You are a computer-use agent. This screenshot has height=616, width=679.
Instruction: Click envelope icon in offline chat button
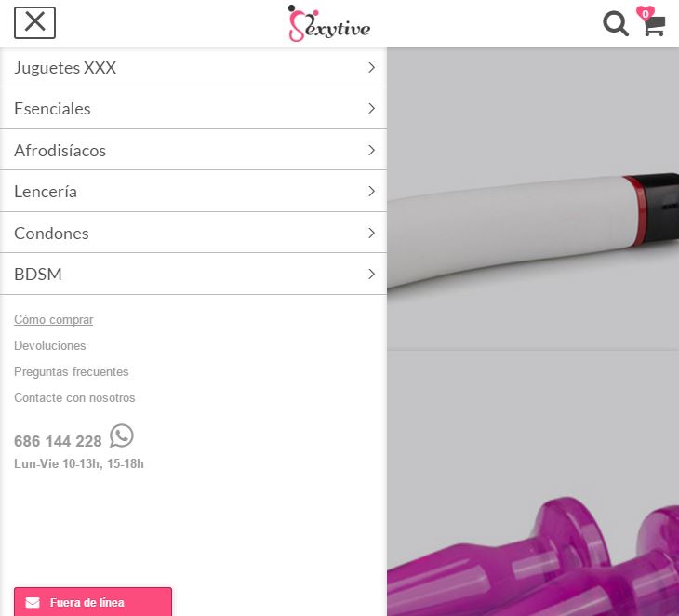click(33, 603)
